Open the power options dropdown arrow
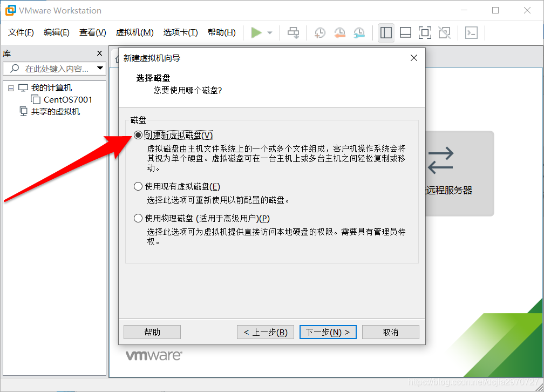544x392 pixels. point(270,33)
